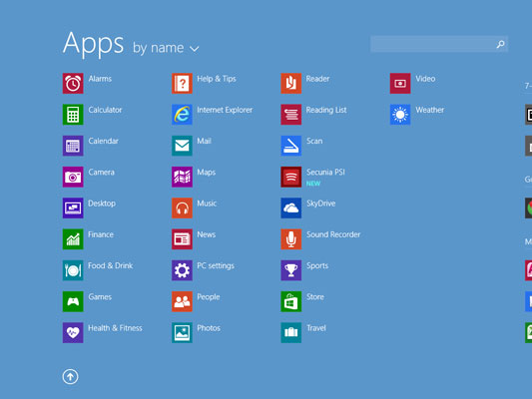
Task: Launch the Music app icon
Action: [183, 207]
